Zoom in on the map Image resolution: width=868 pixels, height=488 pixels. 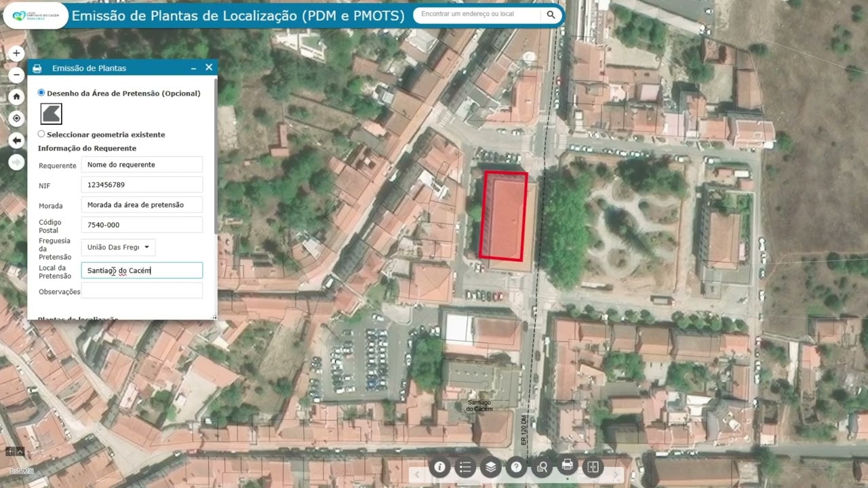click(x=16, y=54)
